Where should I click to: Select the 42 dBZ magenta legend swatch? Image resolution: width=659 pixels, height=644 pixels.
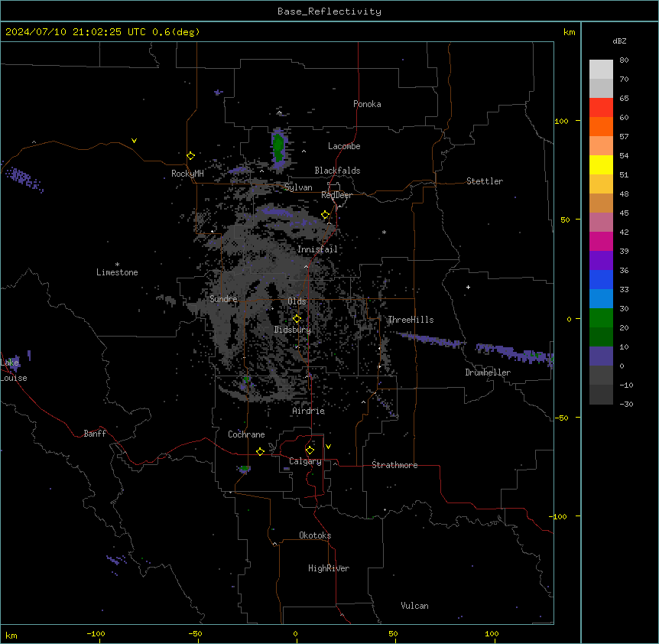click(x=601, y=241)
